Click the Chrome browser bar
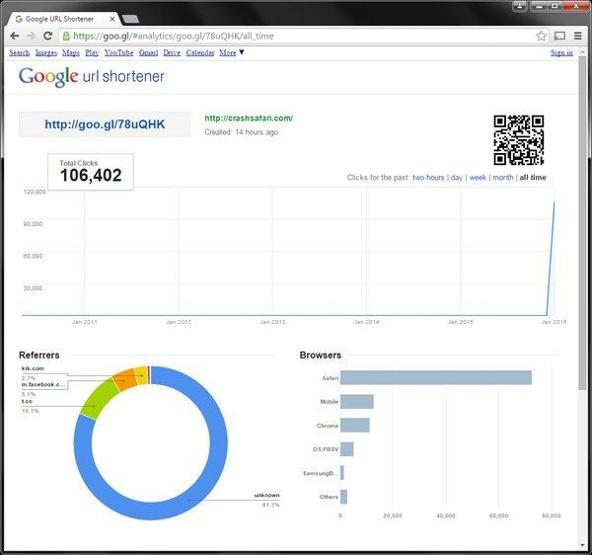 click(355, 425)
